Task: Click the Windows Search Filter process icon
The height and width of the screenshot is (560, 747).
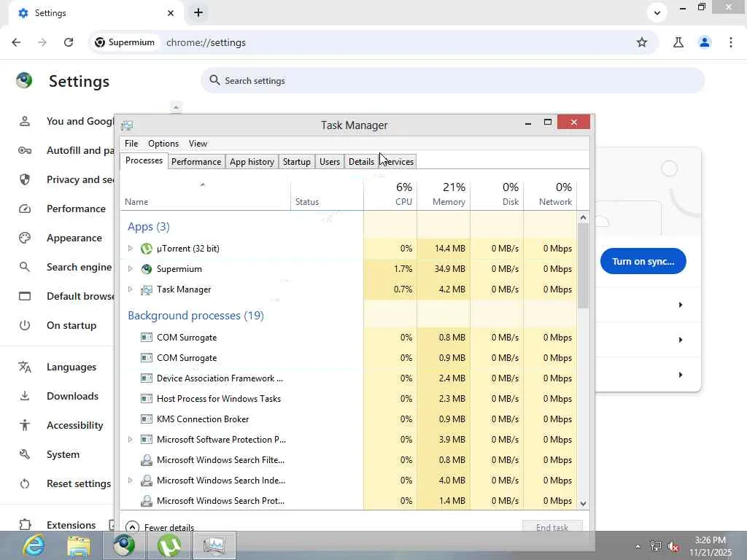Action: (x=146, y=460)
